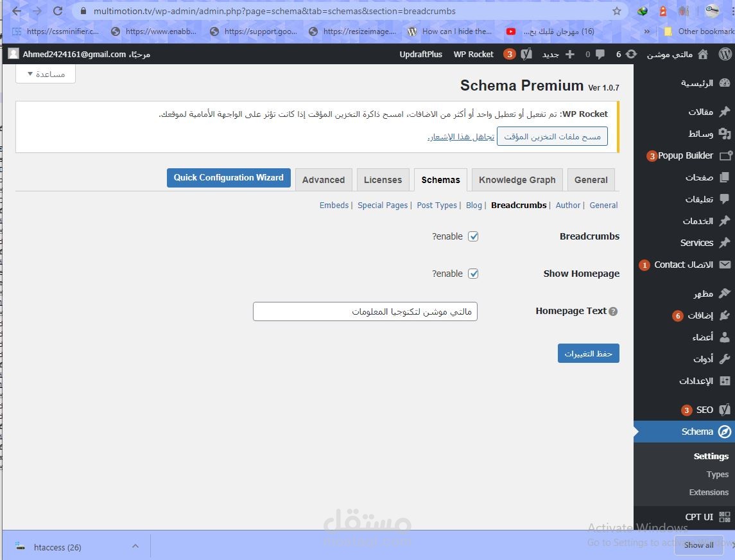
Task: Open Schema compass icon in sidebar
Action: [x=725, y=432]
